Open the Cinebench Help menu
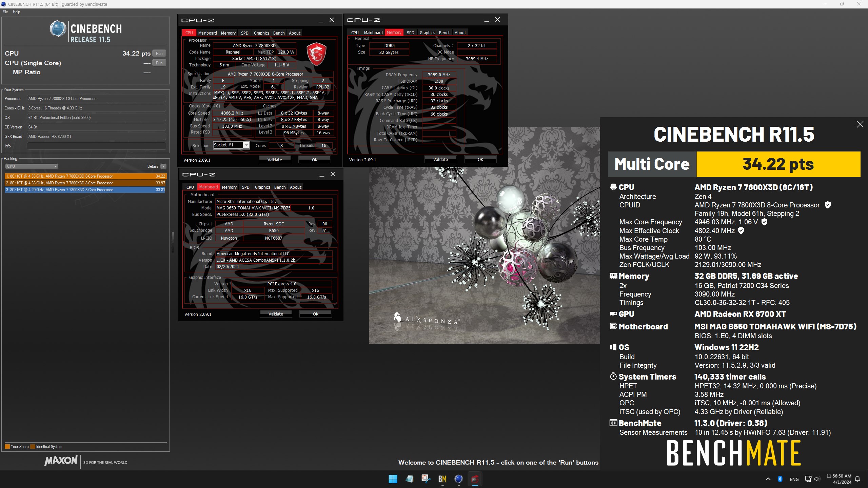Image resolution: width=868 pixels, height=488 pixels. pos(16,12)
